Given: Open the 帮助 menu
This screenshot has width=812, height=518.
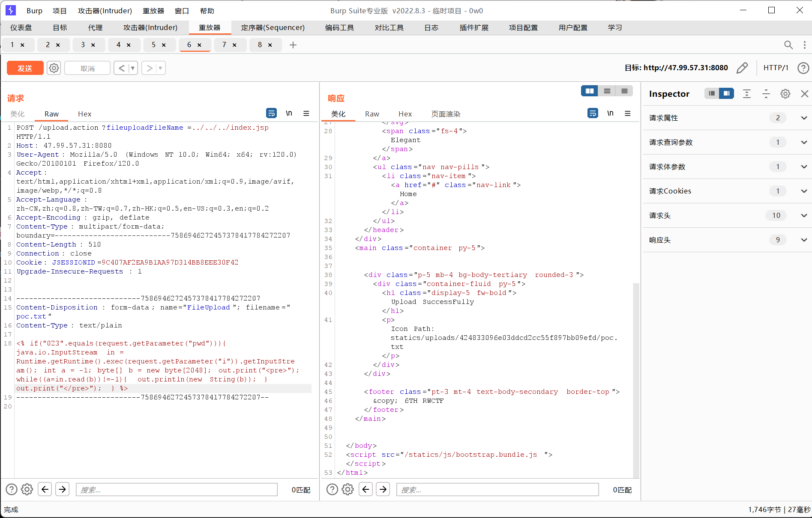Looking at the screenshot, I should click(207, 11).
